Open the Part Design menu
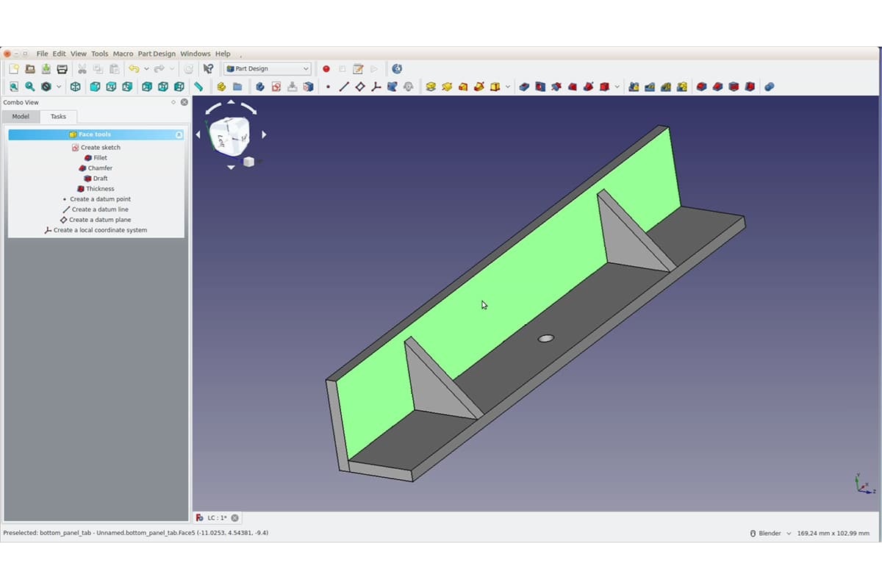This screenshot has width=882, height=588. coord(157,54)
